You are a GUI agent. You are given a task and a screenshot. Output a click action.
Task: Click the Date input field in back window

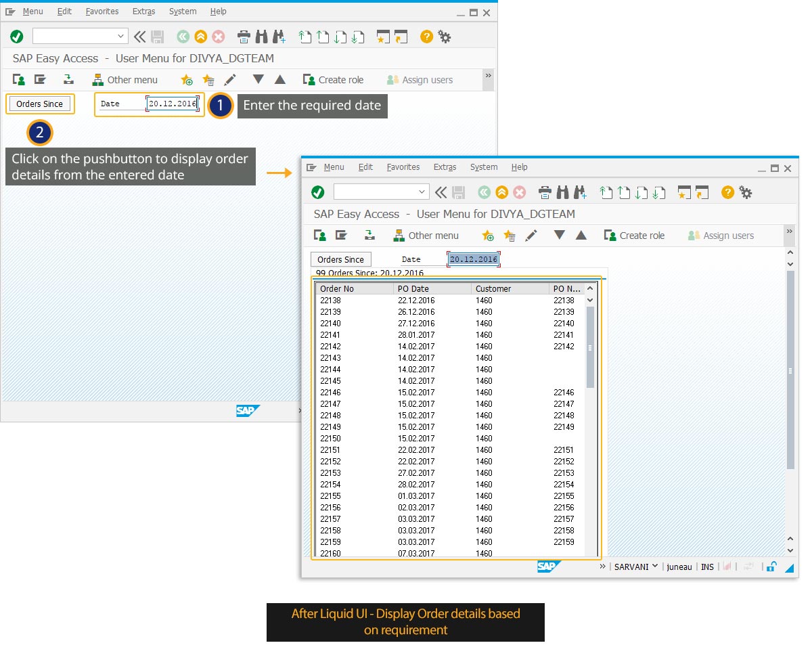(x=173, y=104)
